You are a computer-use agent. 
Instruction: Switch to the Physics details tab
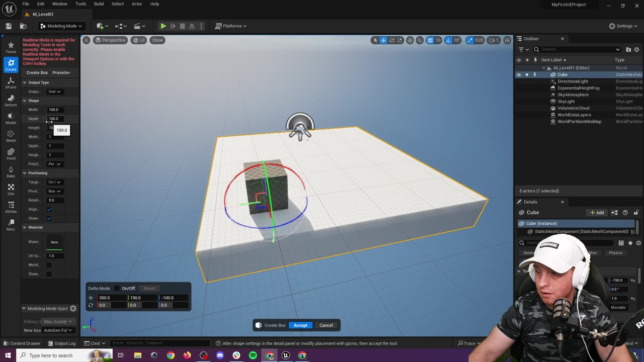[615, 253]
